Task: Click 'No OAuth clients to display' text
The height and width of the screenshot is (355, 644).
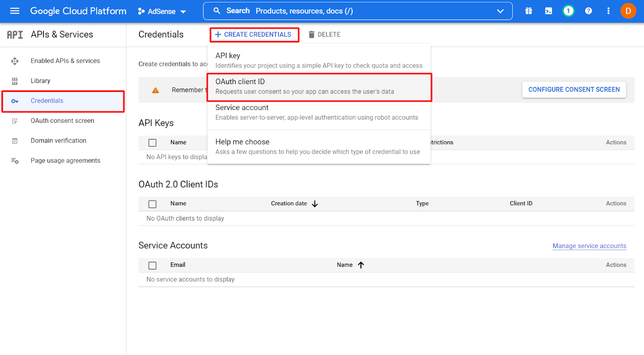Action: (x=185, y=219)
